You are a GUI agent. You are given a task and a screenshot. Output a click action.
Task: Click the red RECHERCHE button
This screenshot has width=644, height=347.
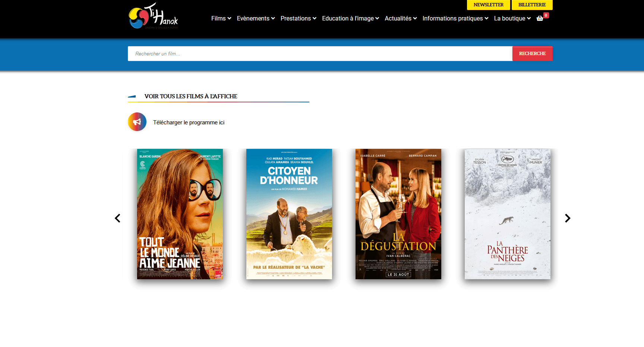click(x=533, y=54)
